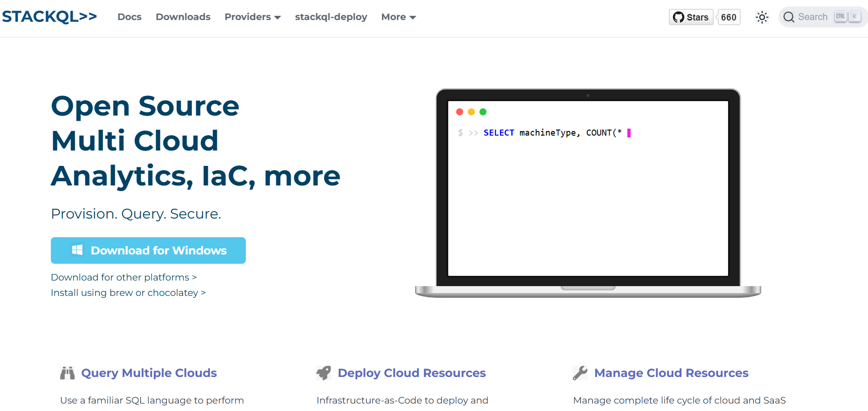This screenshot has width=868, height=411.
Task: Click Deploy Cloud Resources heading
Action: click(412, 373)
